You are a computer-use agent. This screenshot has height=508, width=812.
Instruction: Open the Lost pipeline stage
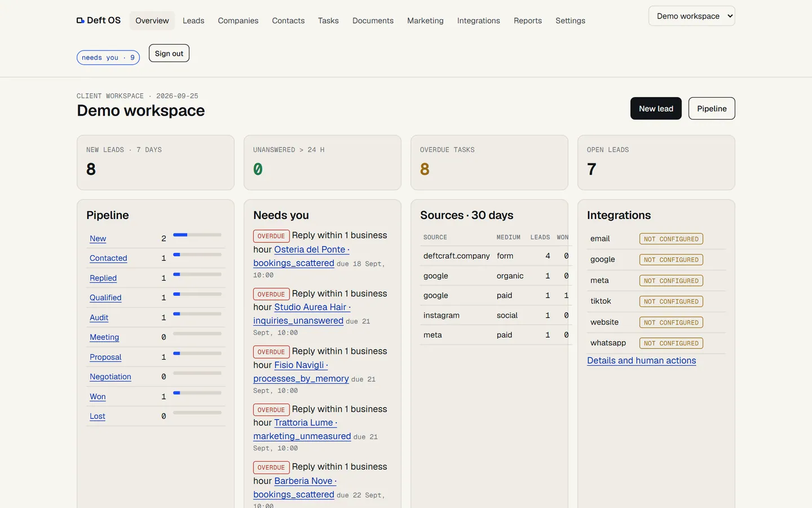[98, 416]
